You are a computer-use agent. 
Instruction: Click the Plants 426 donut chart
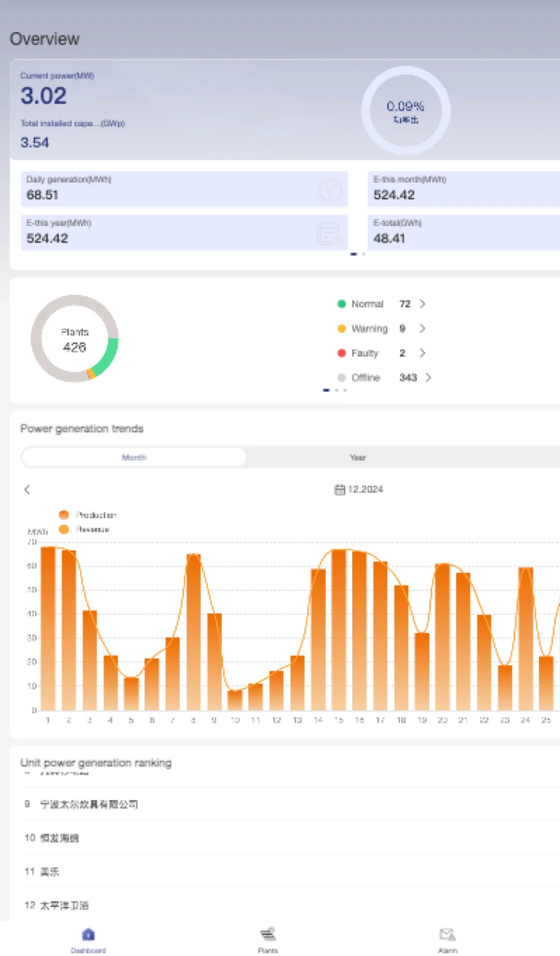click(75, 338)
